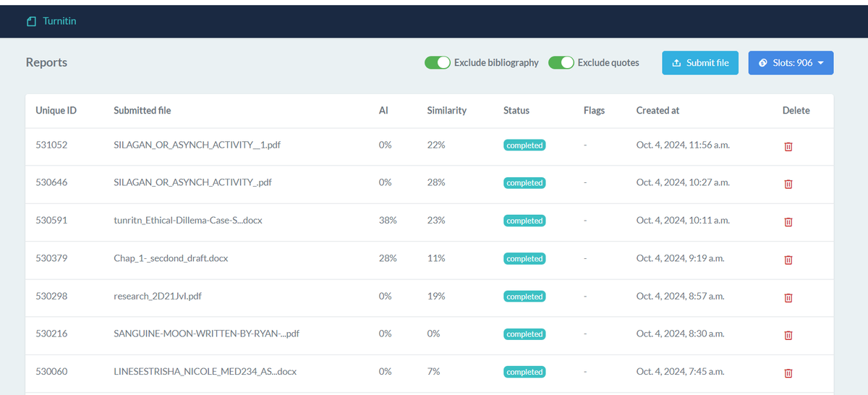
Task: Select unique ID 530060
Action: tap(51, 371)
